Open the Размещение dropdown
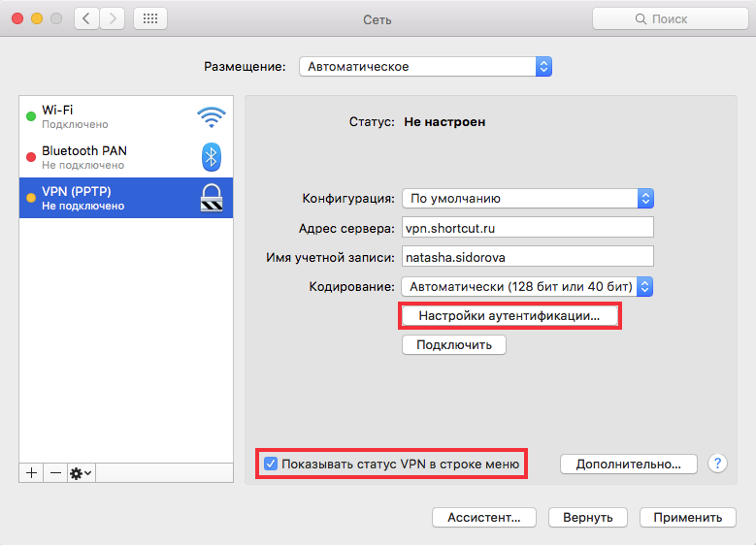The height and width of the screenshot is (545, 756). point(425,67)
